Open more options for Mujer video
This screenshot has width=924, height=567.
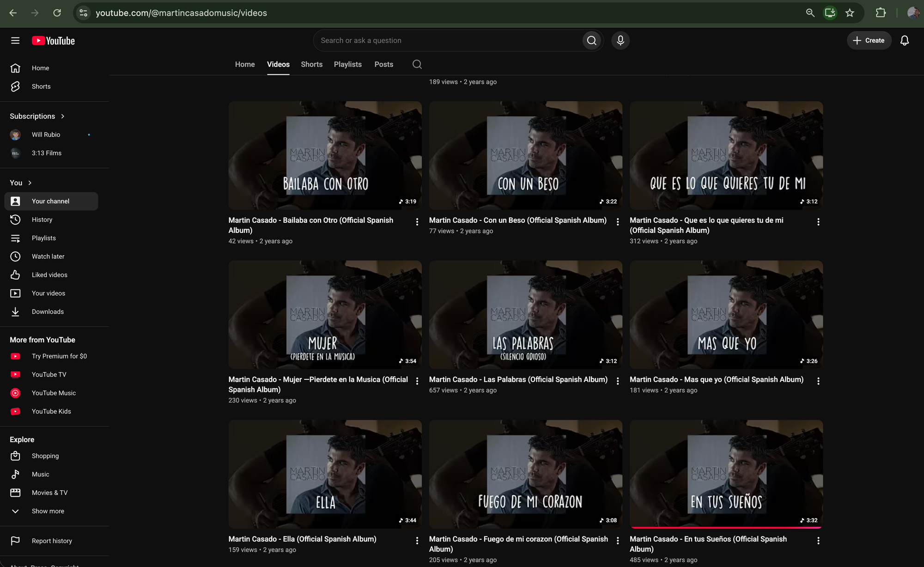pyautogui.click(x=417, y=381)
